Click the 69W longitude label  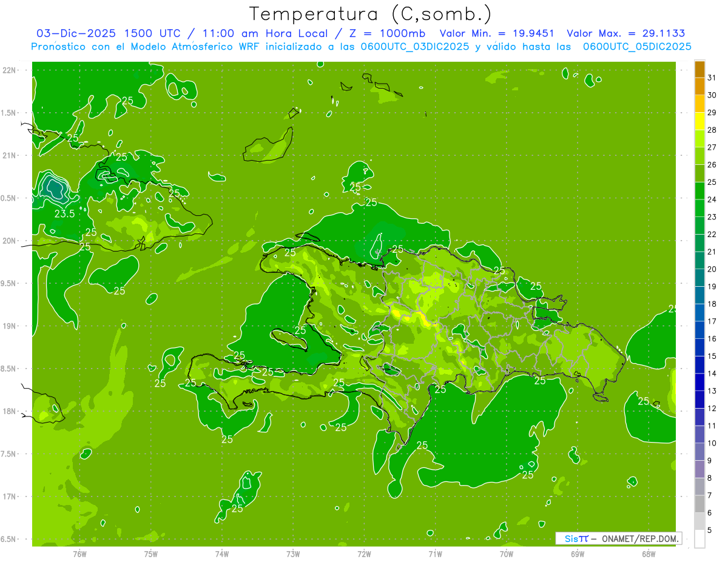(x=578, y=553)
